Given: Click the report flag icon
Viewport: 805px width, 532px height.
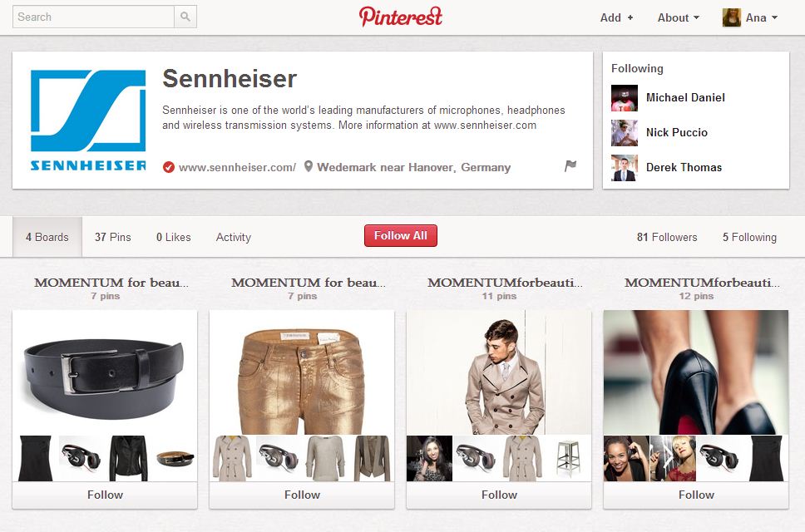Looking at the screenshot, I should [570, 166].
